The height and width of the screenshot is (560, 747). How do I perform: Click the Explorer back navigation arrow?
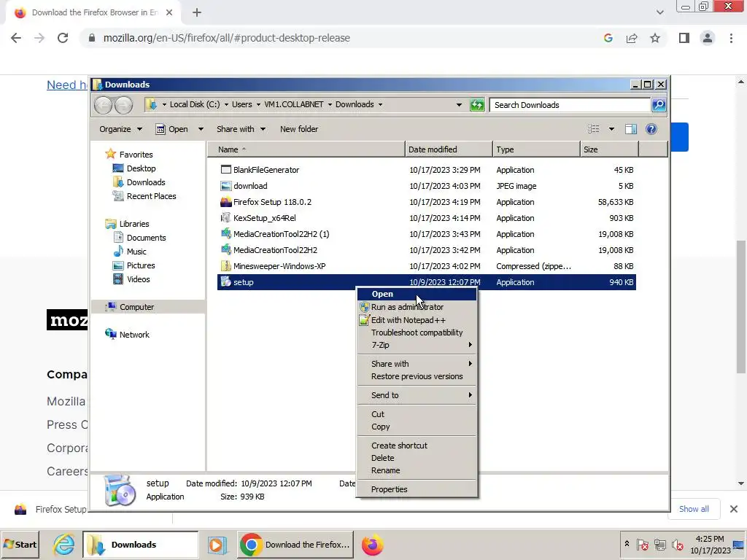point(103,105)
